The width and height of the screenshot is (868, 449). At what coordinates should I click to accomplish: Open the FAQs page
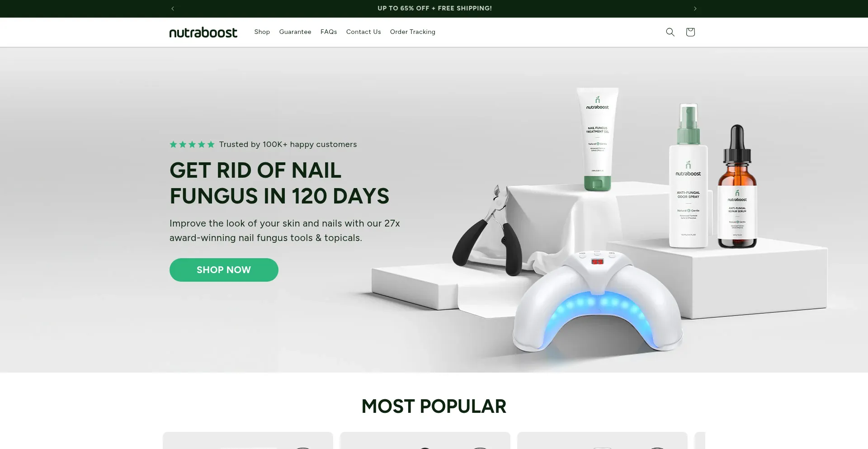(x=329, y=32)
